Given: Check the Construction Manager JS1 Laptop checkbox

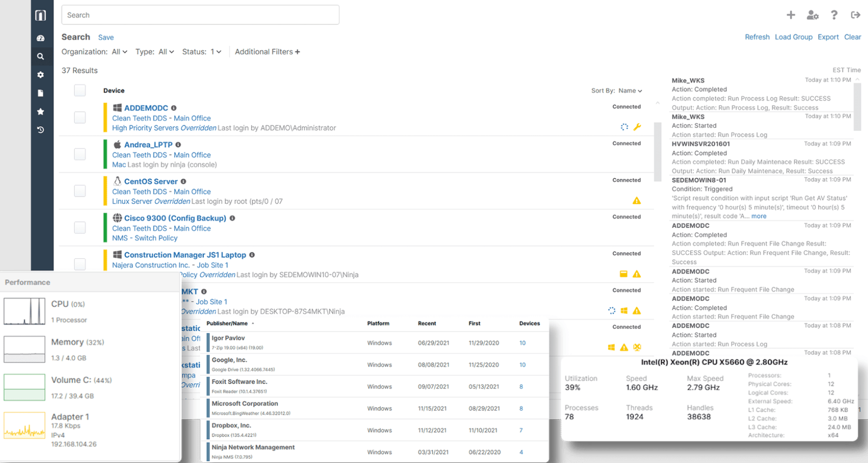Looking at the screenshot, I should (80, 264).
